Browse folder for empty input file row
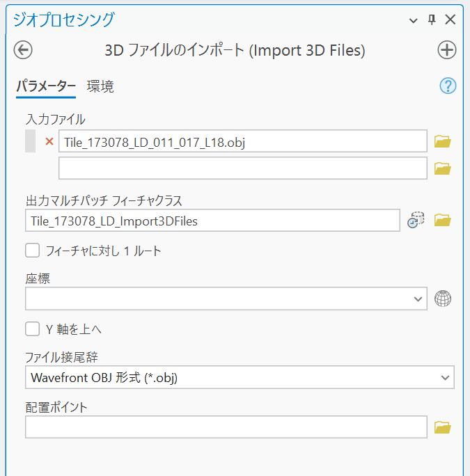The image size is (470, 476). coord(442,168)
